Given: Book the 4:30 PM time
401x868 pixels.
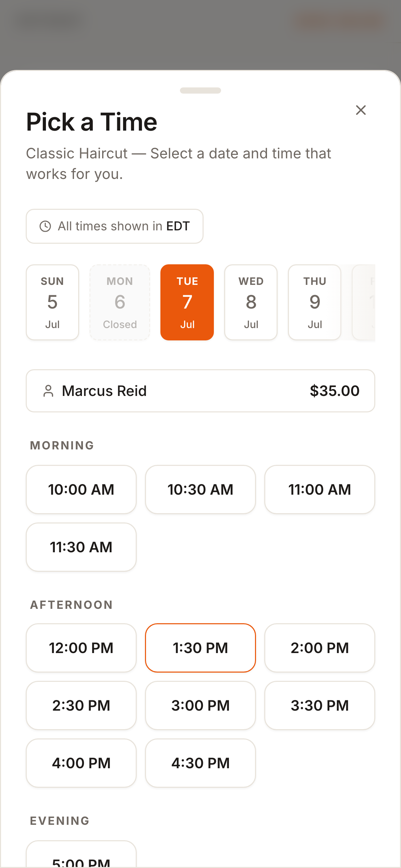Looking at the screenshot, I should (x=200, y=763).
